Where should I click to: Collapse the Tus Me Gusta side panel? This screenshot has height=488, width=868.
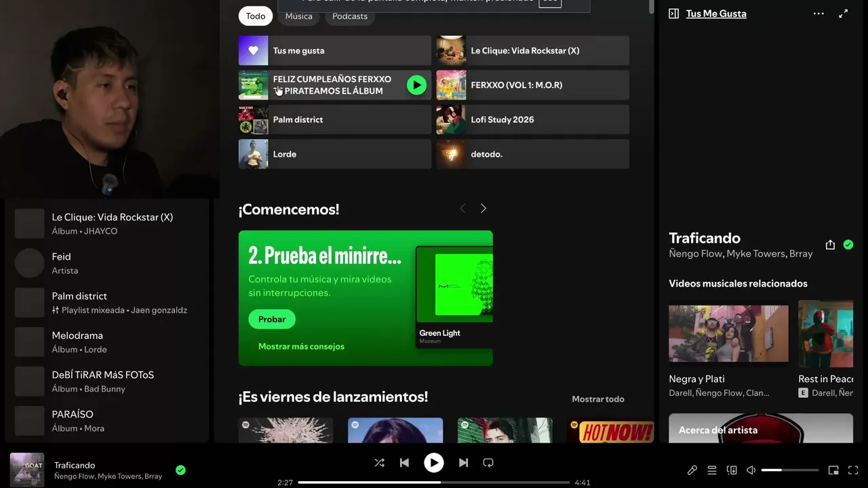[x=673, y=14]
